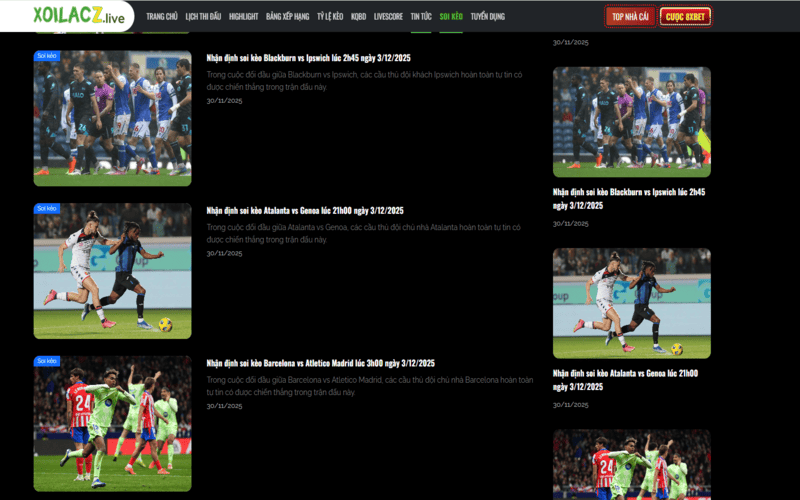The width and height of the screenshot is (800, 500).
Task: Open Tỷ lệ kèo menu item
Action: pos(330,17)
